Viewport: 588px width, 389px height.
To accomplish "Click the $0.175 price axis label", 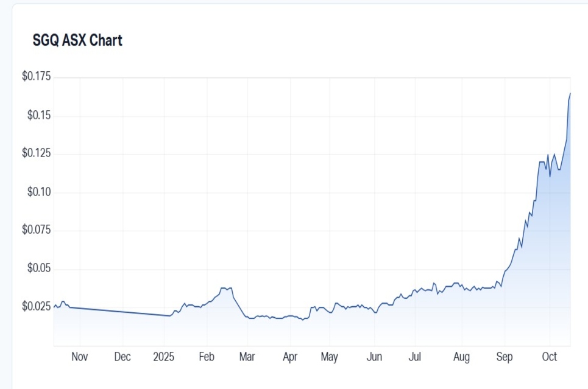I will pyautogui.click(x=37, y=77).
